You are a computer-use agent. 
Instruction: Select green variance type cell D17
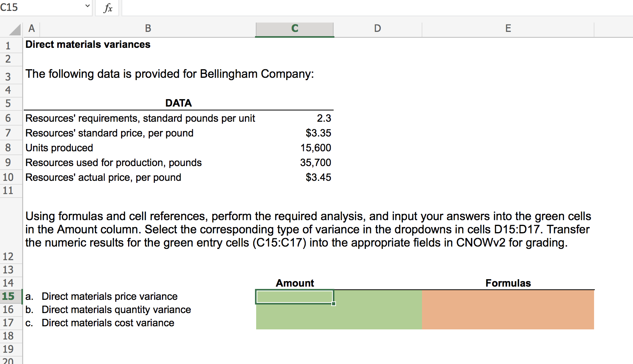pyautogui.click(x=378, y=323)
